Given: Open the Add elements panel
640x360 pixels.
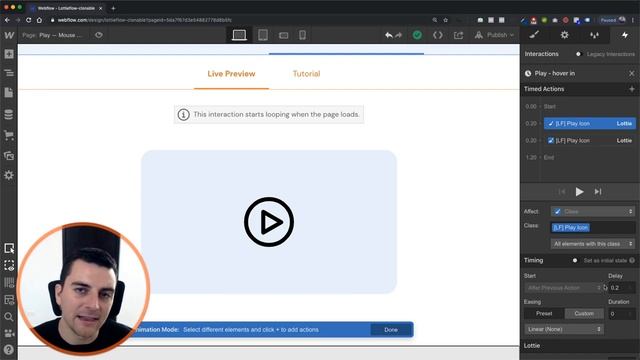Looking at the screenshot, I should pos(9,54).
